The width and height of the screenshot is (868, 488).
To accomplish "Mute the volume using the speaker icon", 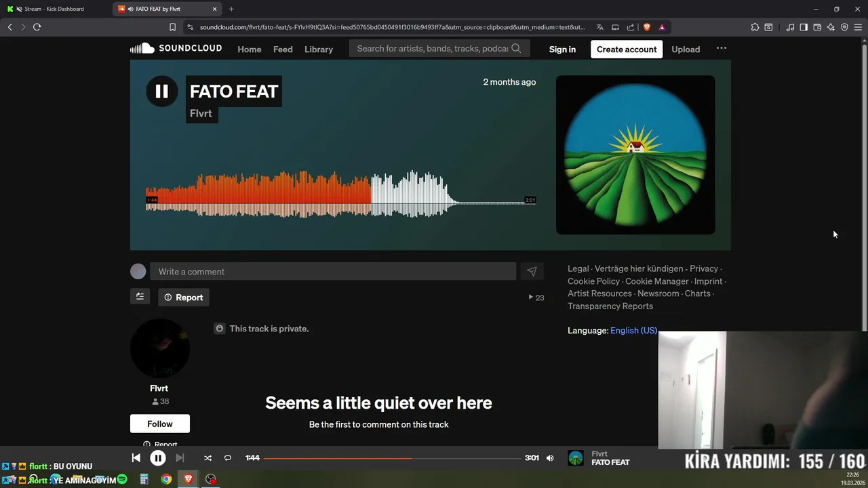I will [550, 458].
